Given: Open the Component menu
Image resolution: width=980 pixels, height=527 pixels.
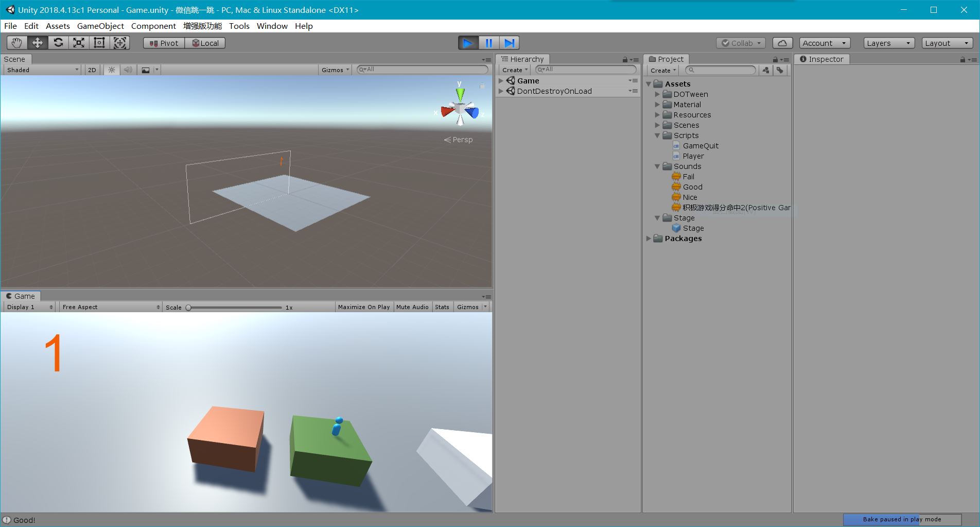Looking at the screenshot, I should 153,26.
